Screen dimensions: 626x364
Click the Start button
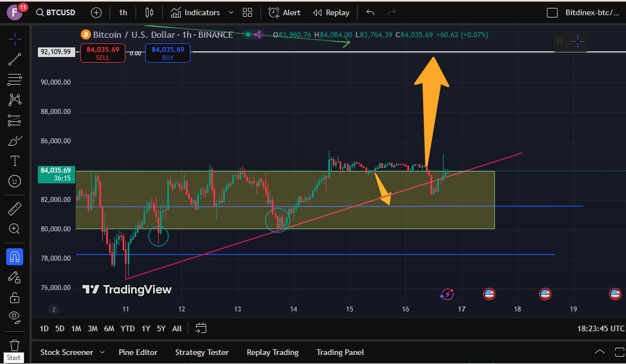click(x=13, y=358)
